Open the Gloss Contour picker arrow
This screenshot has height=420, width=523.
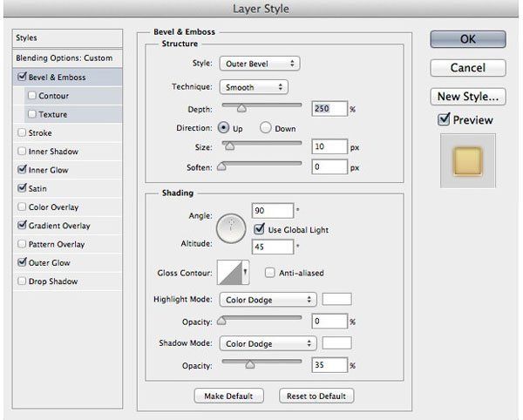pos(246,273)
